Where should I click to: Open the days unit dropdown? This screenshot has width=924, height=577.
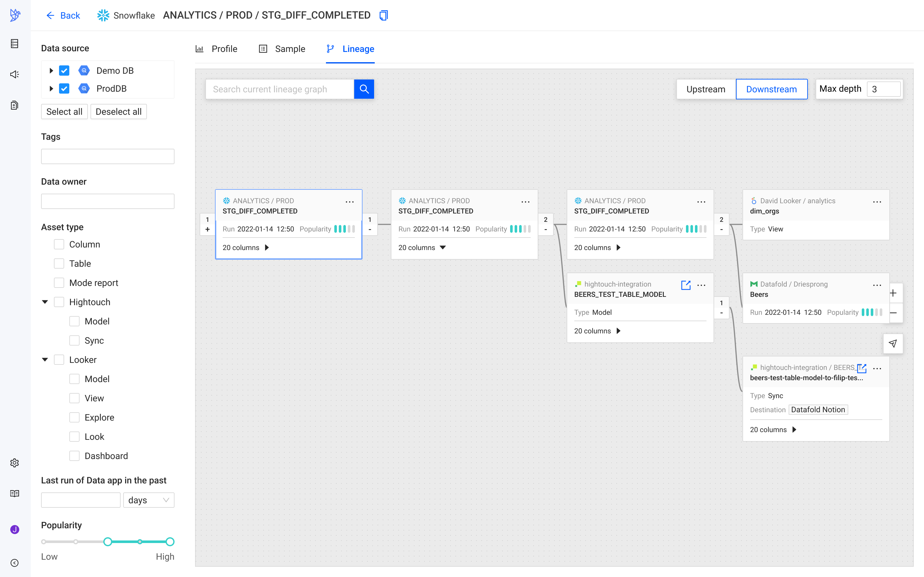(149, 500)
